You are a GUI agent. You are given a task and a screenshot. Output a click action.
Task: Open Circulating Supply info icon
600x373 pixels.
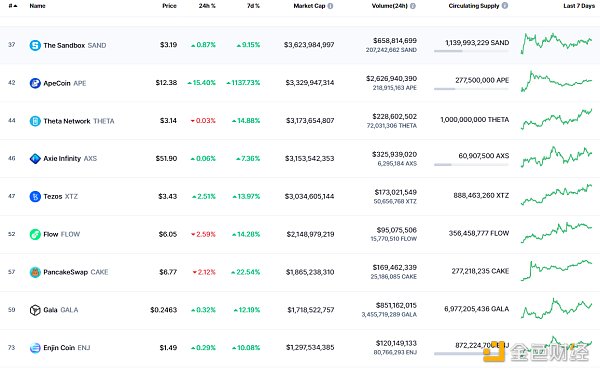(505, 6)
